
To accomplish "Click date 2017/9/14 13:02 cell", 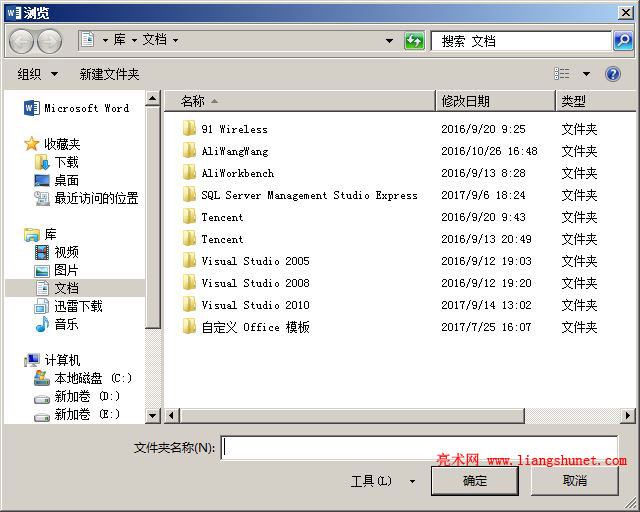I will [x=486, y=305].
